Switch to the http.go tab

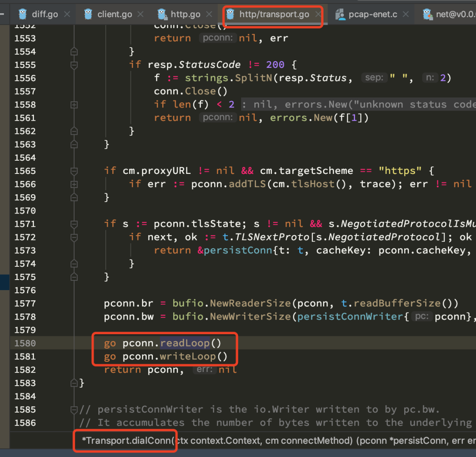[x=185, y=14]
